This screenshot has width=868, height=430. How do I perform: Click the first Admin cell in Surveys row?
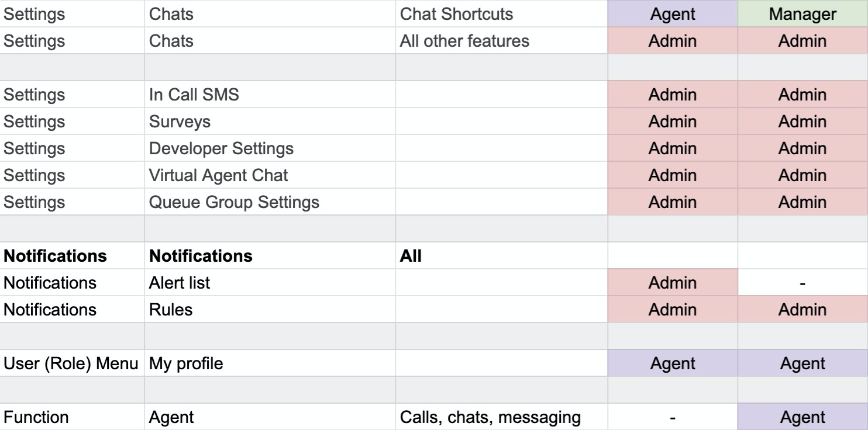click(x=673, y=122)
